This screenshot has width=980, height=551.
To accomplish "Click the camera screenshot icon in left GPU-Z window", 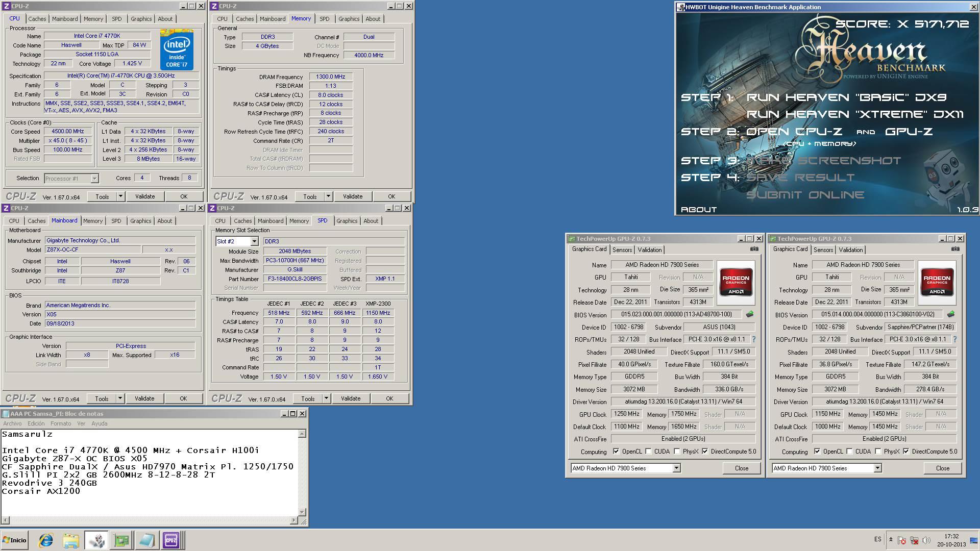I will (754, 249).
